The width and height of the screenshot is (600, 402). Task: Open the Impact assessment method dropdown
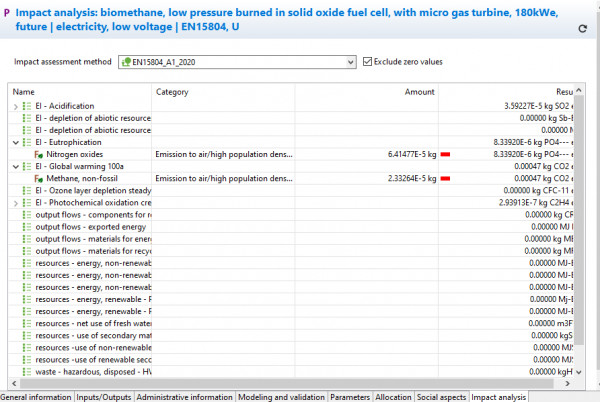350,62
